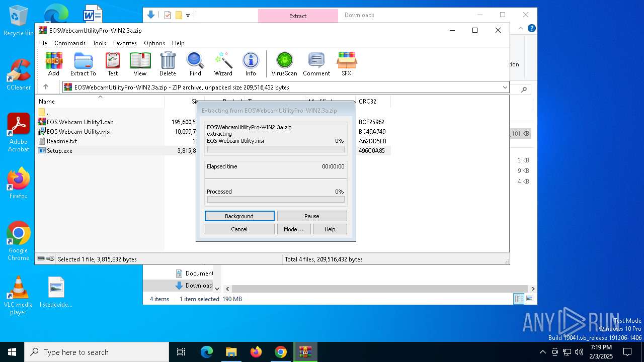Open Firefox from the taskbar
Screen dimensions: 644x362
256,352
